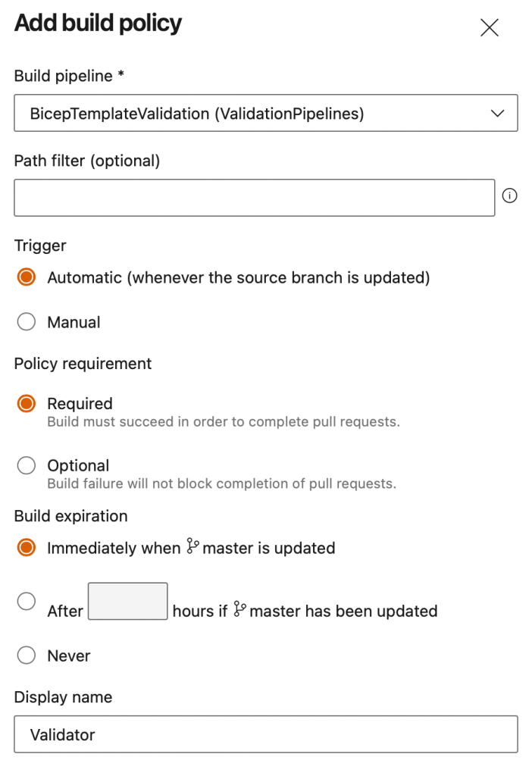Click the expiration hours input box
The image size is (532, 776).
(127, 602)
